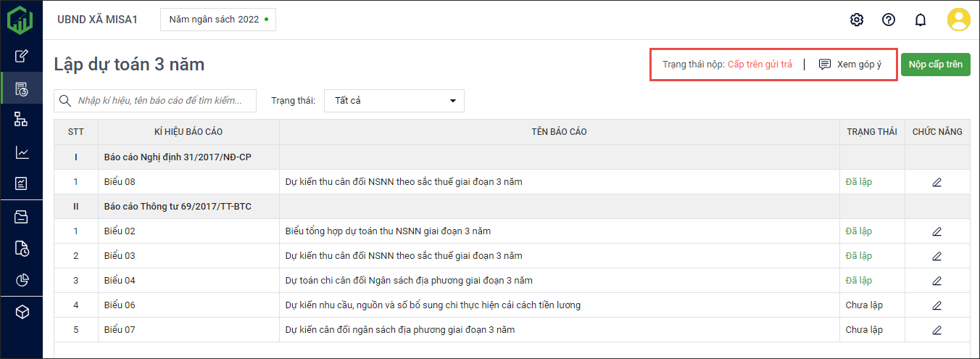Open the 'Năm ngân sách 2022' selector
Viewport: 980px width, 359px height.
(217, 20)
